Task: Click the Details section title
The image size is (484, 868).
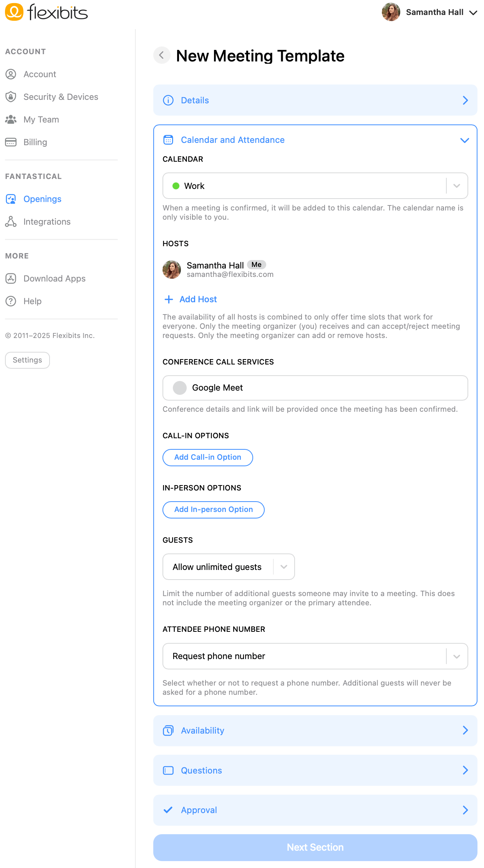Action: click(x=195, y=100)
